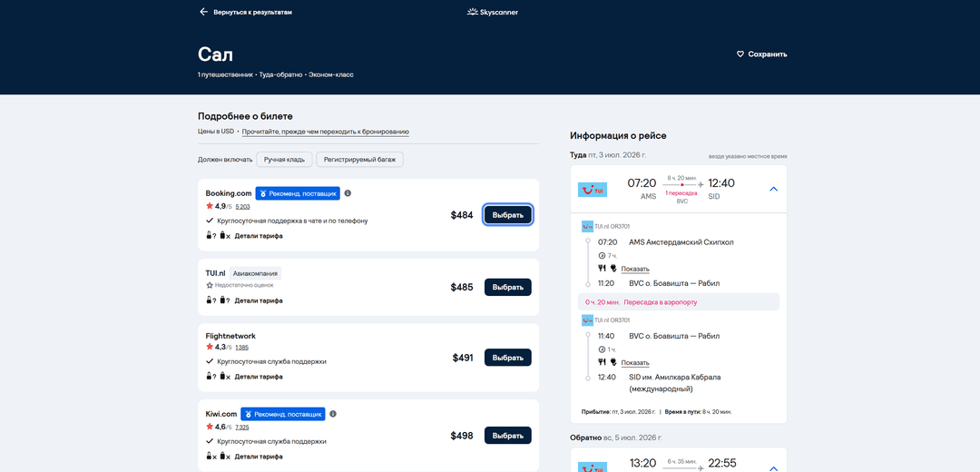Select the Booking.com offer for $484
This screenshot has width=980, height=472.
(x=507, y=215)
